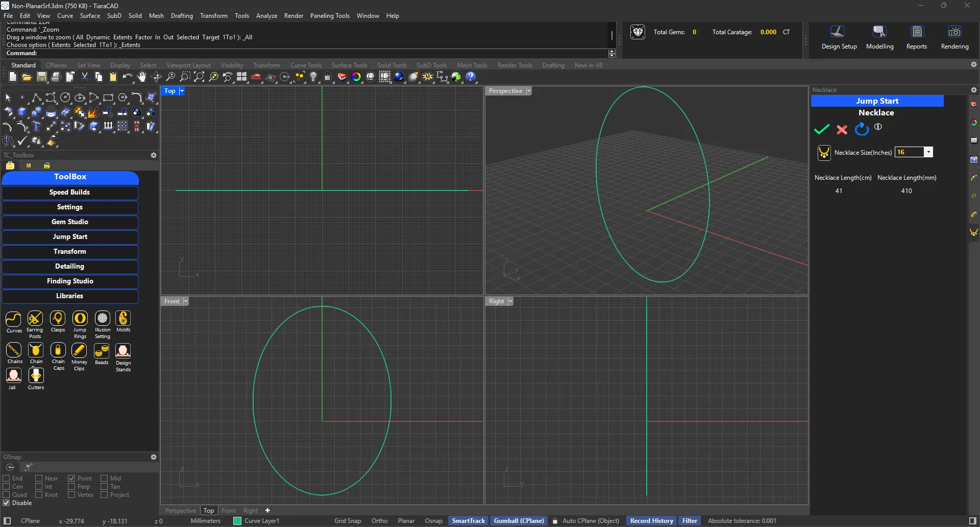Open the Chains tool icon
This screenshot has width=980, height=527.
pyautogui.click(x=14, y=351)
